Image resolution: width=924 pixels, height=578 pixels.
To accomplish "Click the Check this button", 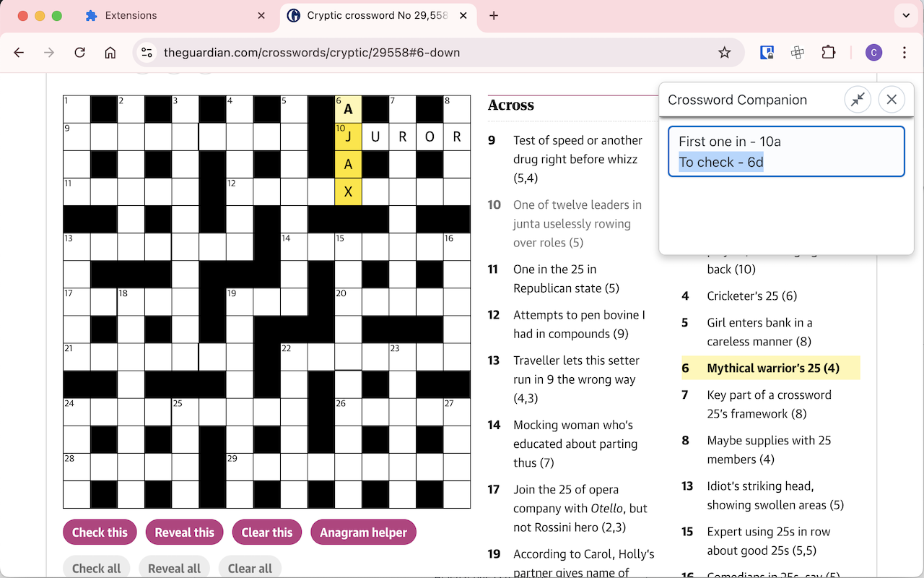I will pyautogui.click(x=100, y=532).
